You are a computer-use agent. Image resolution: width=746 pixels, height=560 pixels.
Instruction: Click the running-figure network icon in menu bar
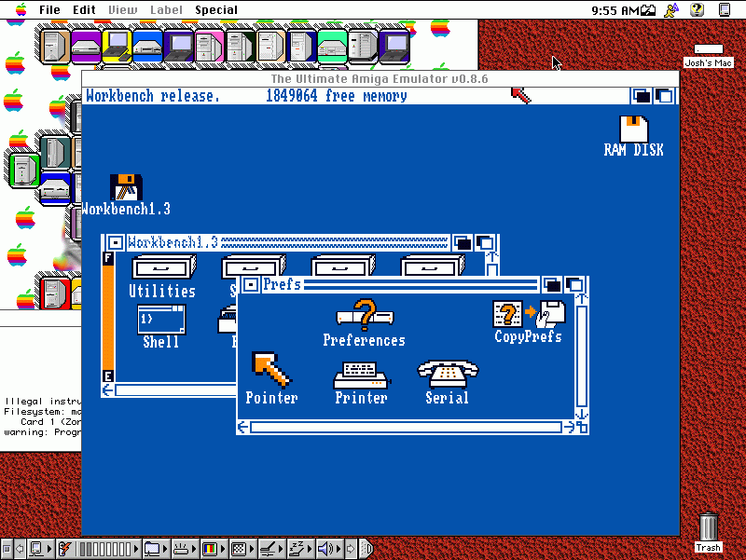click(x=671, y=9)
